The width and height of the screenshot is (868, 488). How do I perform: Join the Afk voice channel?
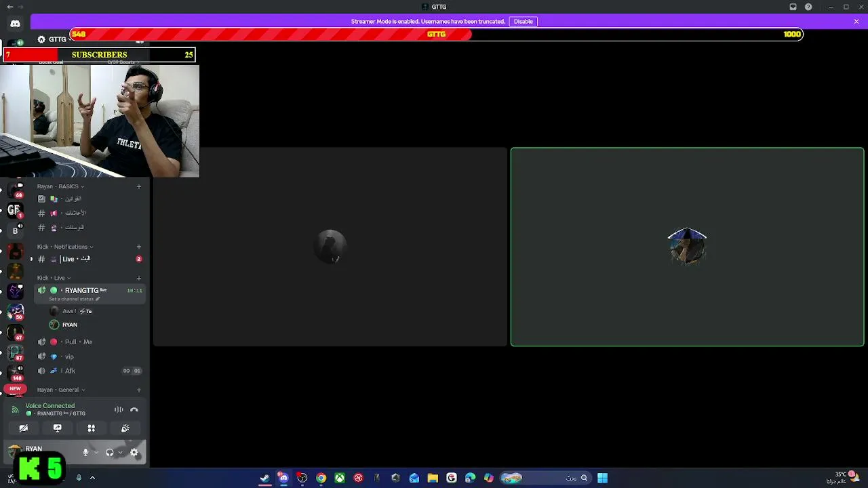pos(90,371)
